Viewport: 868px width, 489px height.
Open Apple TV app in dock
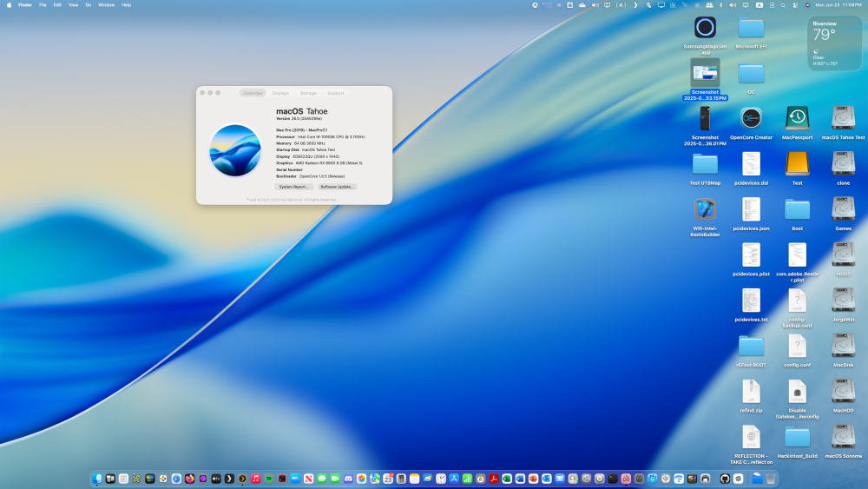tap(216, 479)
